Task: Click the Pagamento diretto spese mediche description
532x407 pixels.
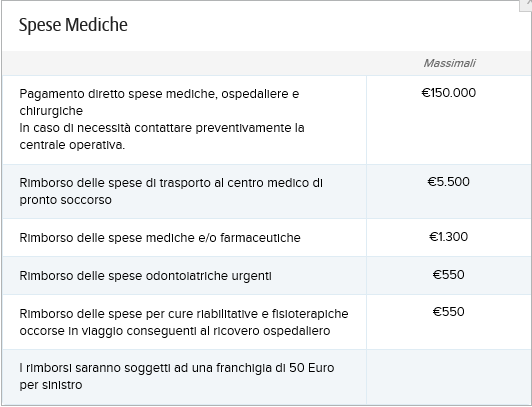Action: point(159,102)
